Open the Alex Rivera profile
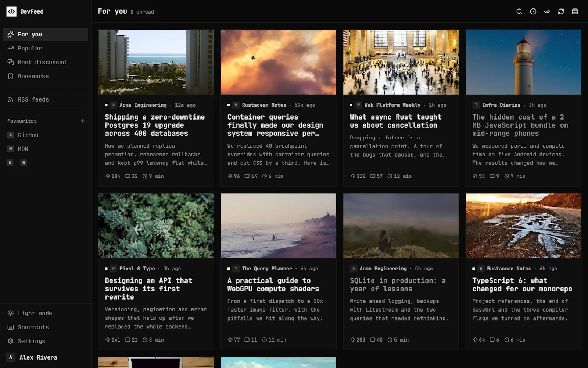Screen dimensions: 588x368 (x=46, y=357)
